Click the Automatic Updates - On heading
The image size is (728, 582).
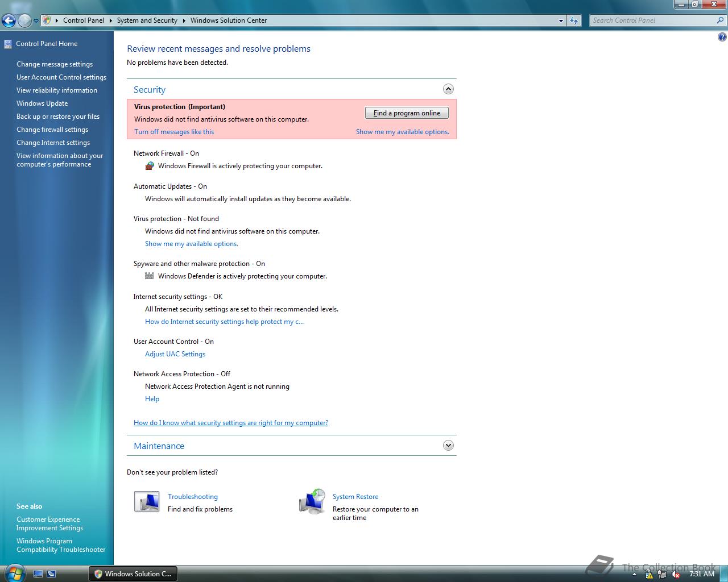(x=170, y=186)
